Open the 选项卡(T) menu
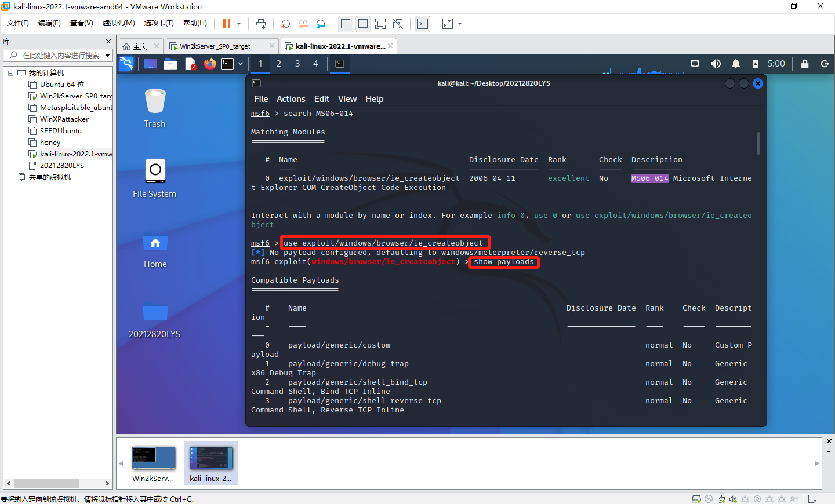This screenshot has height=504, width=835. pyautogui.click(x=159, y=23)
